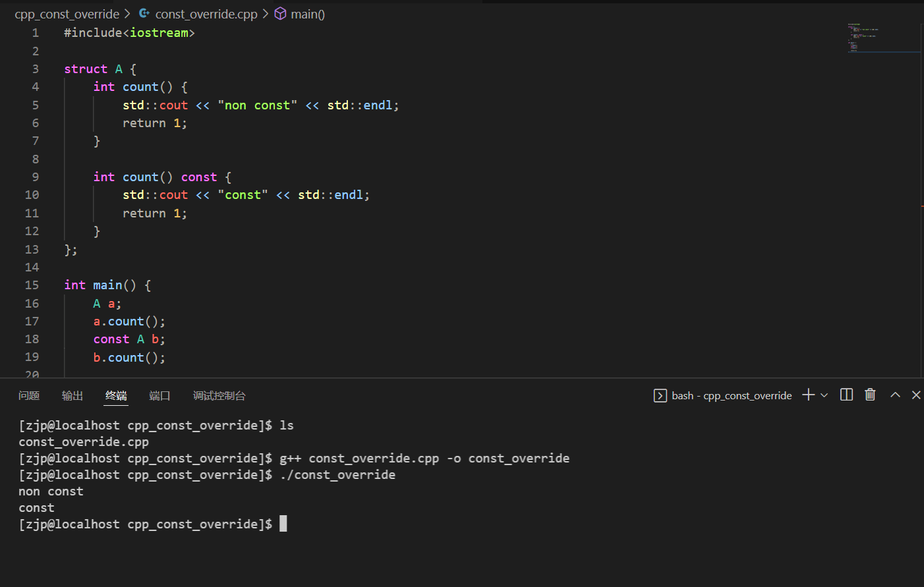The height and width of the screenshot is (587, 924).
Task: Click line number 17 in the gutter
Action: pyautogui.click(x=32, y=321)
